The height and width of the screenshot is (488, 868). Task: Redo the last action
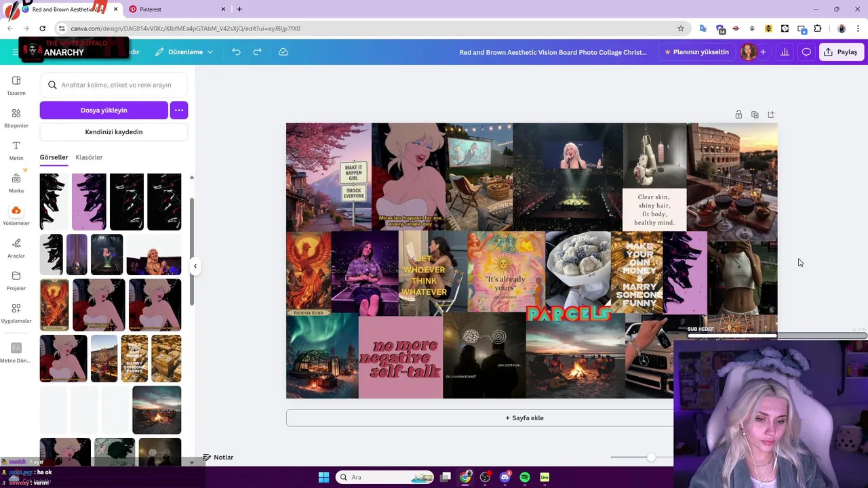(257, 52)
